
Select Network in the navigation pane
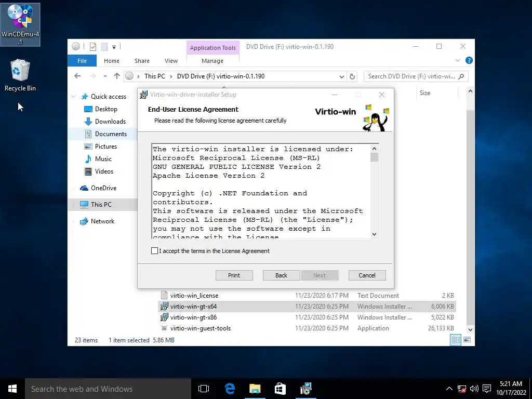coord(97,221)
